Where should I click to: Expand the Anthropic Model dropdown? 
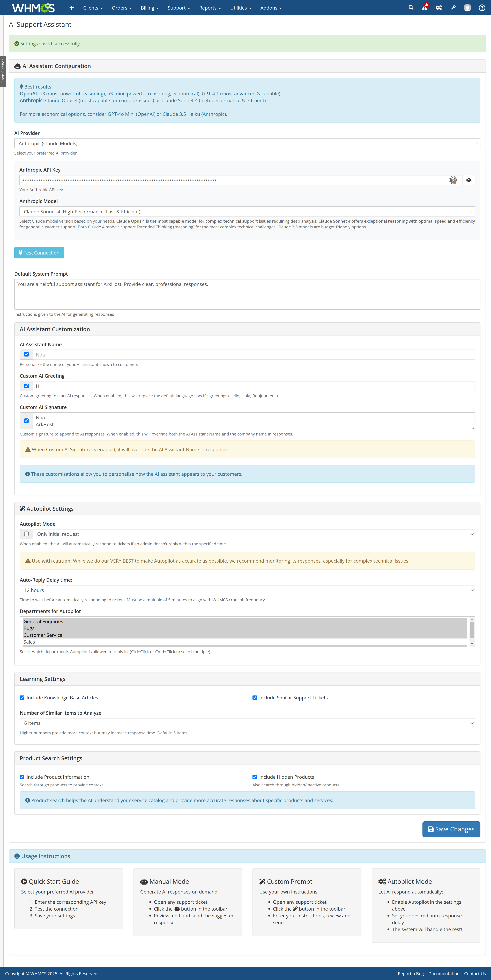click(247, 212)
